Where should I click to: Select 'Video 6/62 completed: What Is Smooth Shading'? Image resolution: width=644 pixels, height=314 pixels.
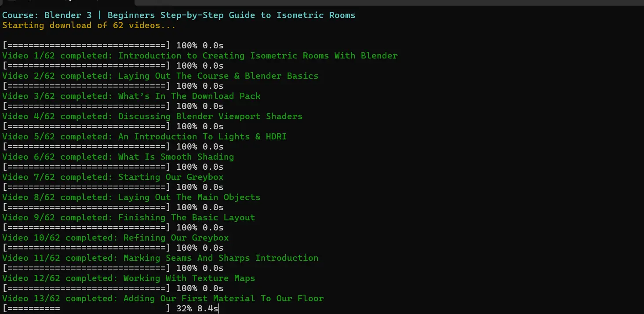(118, 157)
